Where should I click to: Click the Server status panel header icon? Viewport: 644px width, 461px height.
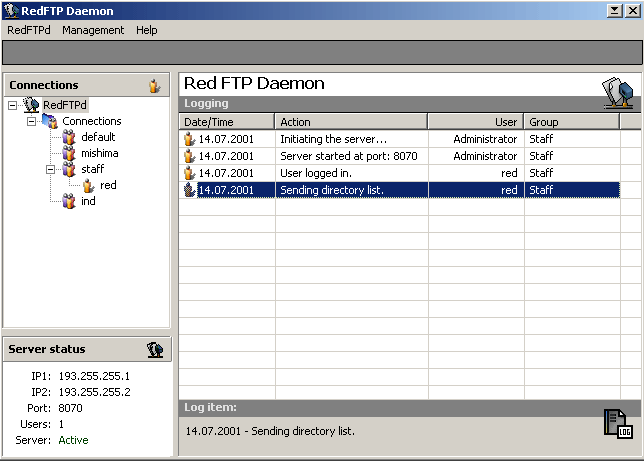154,349
